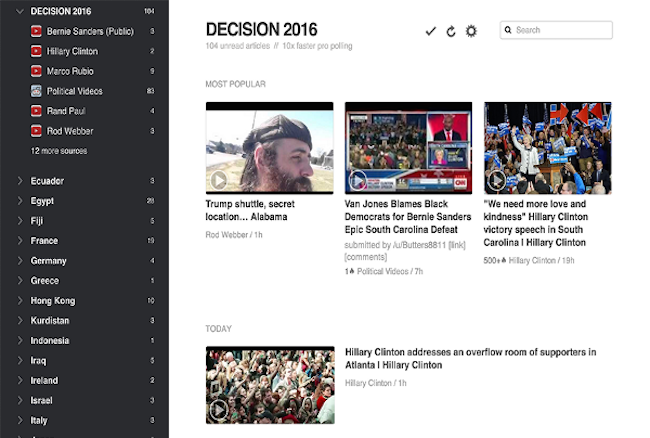Screen dimensions: 650x438
Task: Play the Atlanta overflow room video
Action: 218,409
